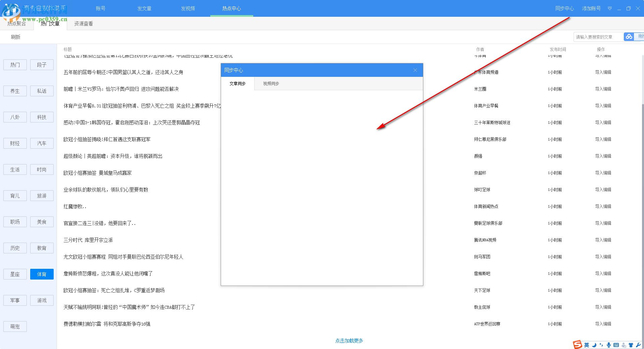The height and width of the screenshot is (349, 644).
Task: Click 导入编辑 for 京超杯 article
Action: click(x=603, y=173)
